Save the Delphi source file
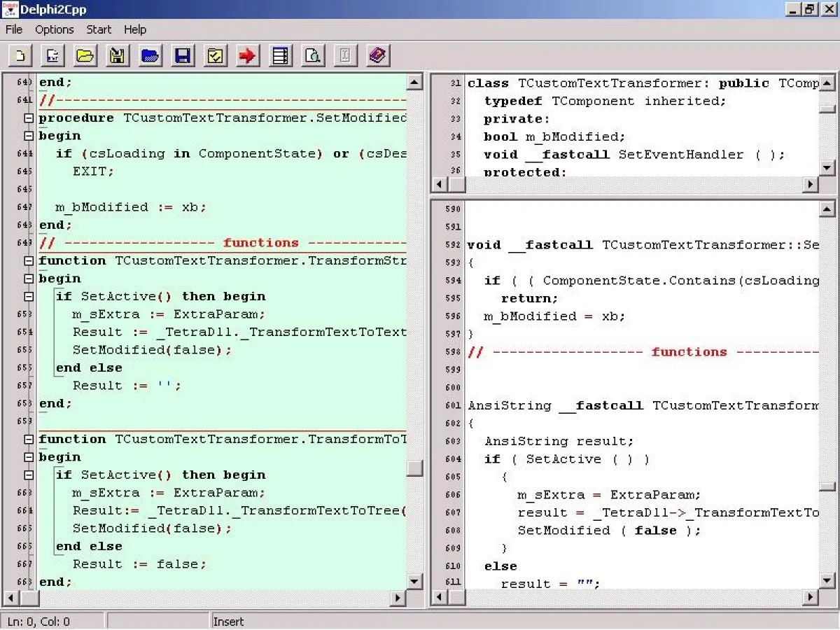Viewport: 840px width, 630px height. tap(117, 55)
